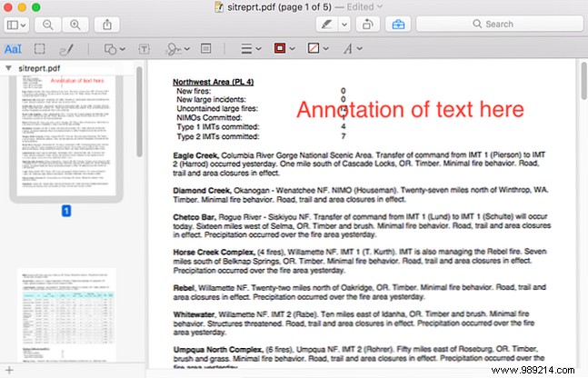The image size is (588, 378).
Task: Click the 'Northwest Area (PL 4)' heading
Action: tap(213, 82)
